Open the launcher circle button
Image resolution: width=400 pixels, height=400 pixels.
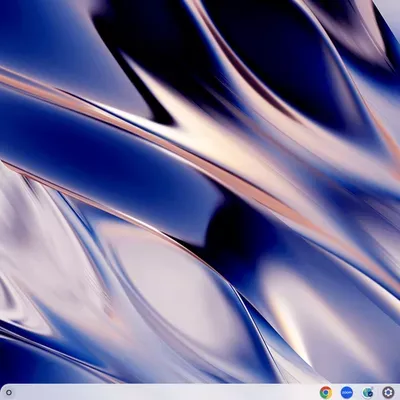9,393
